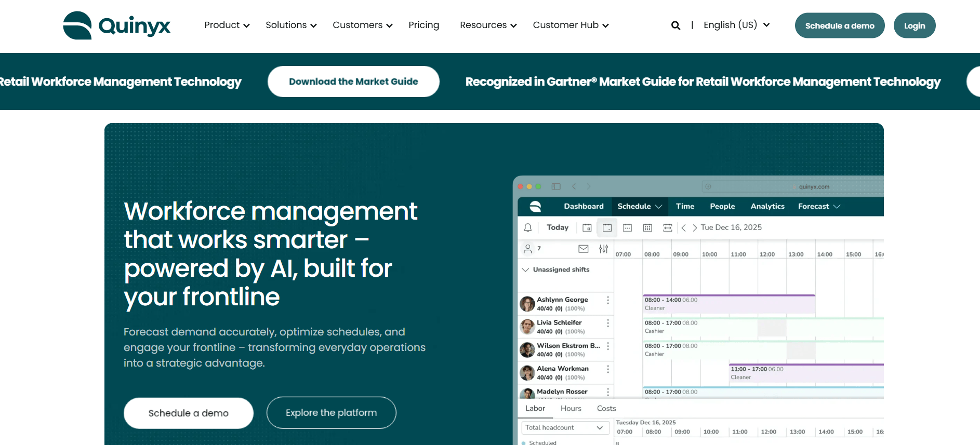Go to previous day with the left arrow

pos(684,227)
